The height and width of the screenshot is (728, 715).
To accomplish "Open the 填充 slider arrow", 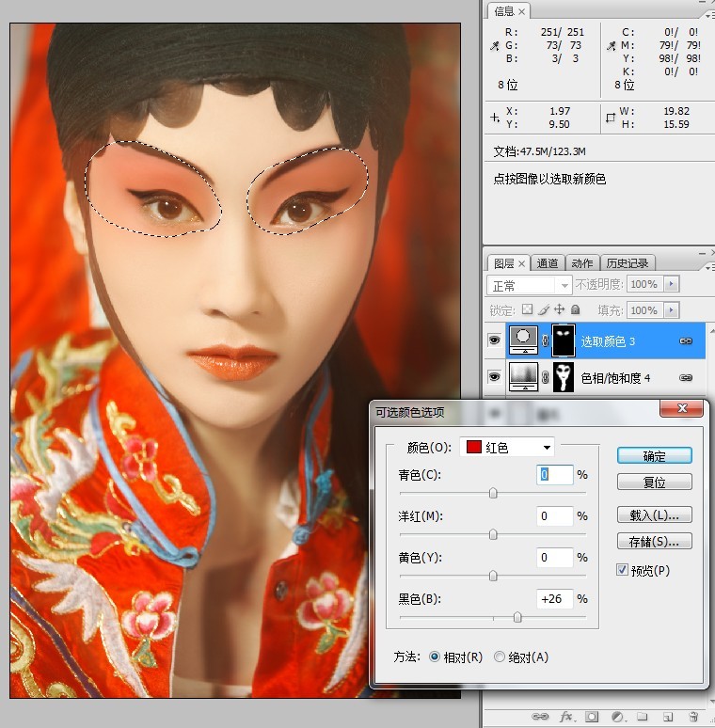I will tap(671, 309).
